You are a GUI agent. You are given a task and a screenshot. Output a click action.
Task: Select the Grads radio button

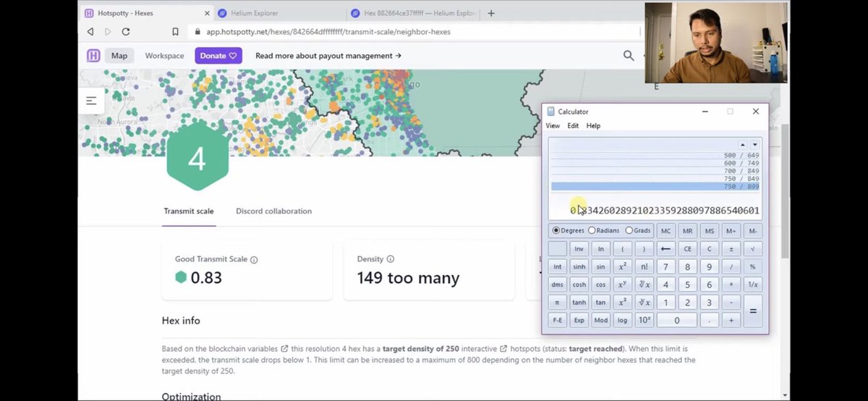629,230
